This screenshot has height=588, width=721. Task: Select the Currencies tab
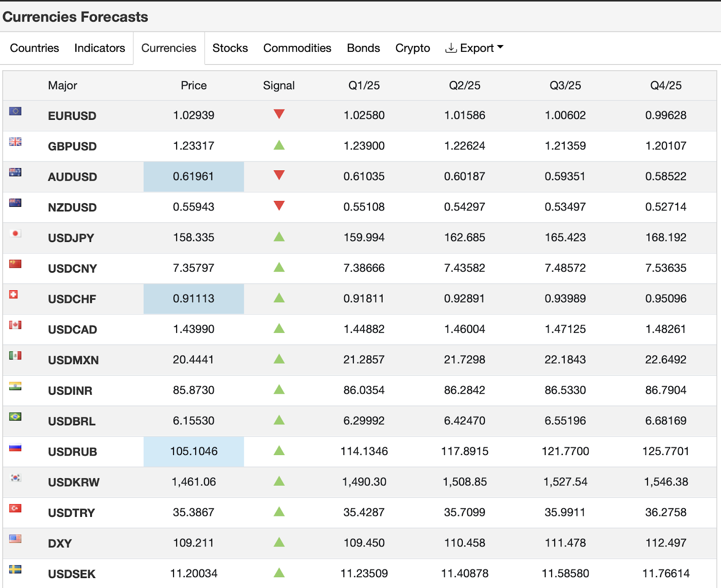tap(169, 48)
